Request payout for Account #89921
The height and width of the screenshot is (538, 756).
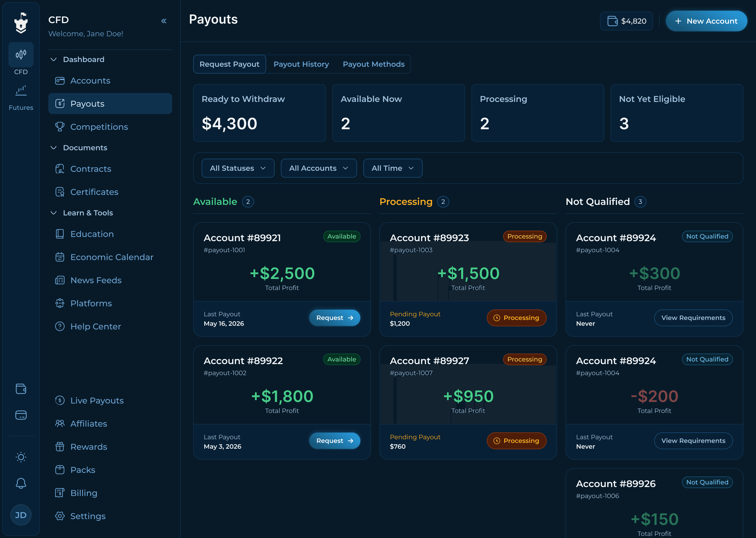[x=335, y=318]
